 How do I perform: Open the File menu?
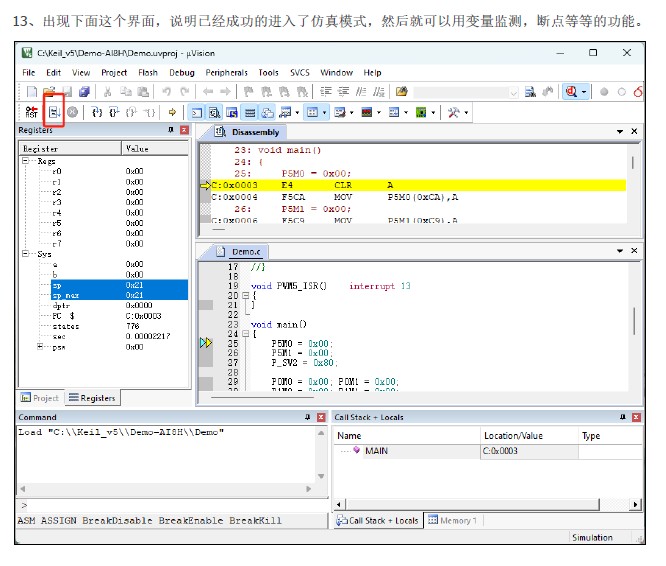[x=28, y=73]
